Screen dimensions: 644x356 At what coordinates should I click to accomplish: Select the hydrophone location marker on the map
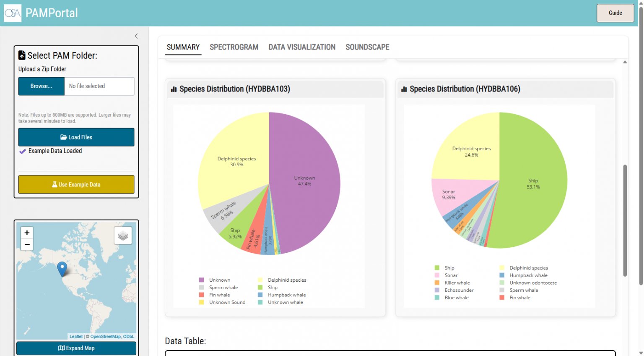click(x=62, y=268)
